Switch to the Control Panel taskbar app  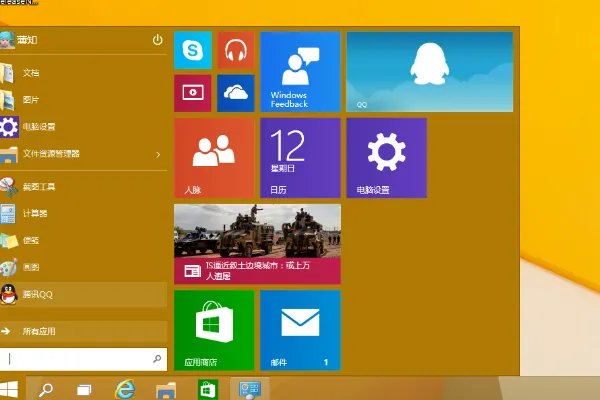(250, 390)
